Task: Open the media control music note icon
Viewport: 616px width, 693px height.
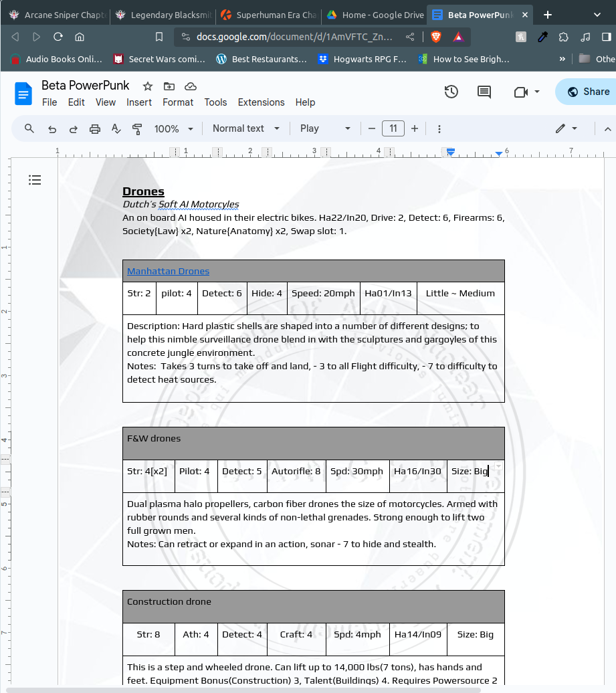Action: click(x=585, y=37)
